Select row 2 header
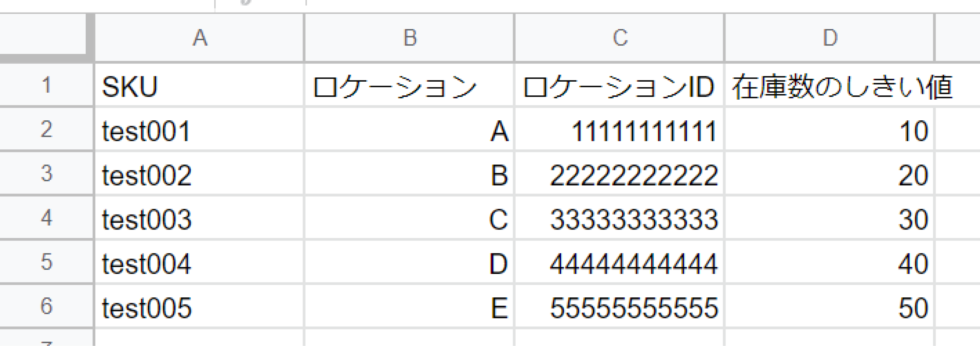Screen dimensions: 980x346 [x=46, y=130]
